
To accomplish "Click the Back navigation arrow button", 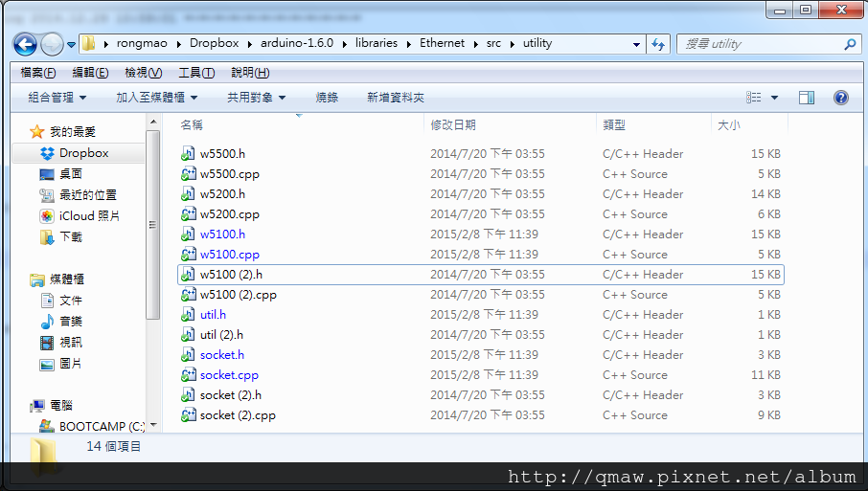I will tap(25, 44).
